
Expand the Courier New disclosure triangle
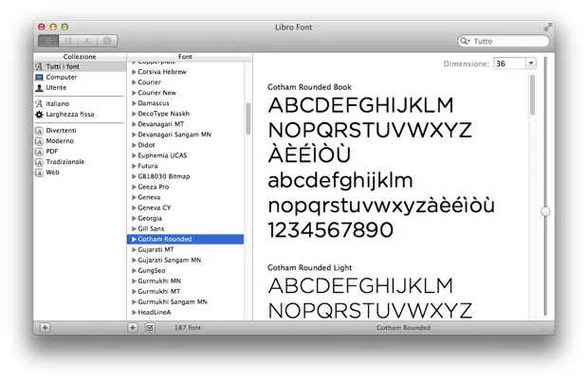pos(134,93)
